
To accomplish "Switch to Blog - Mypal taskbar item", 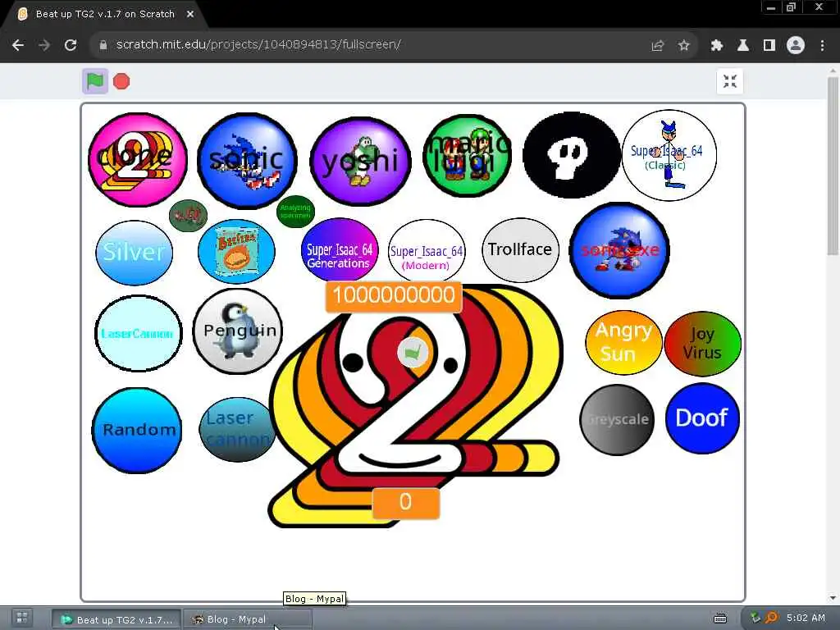I will pyautogui.click(x=246, y=619).
